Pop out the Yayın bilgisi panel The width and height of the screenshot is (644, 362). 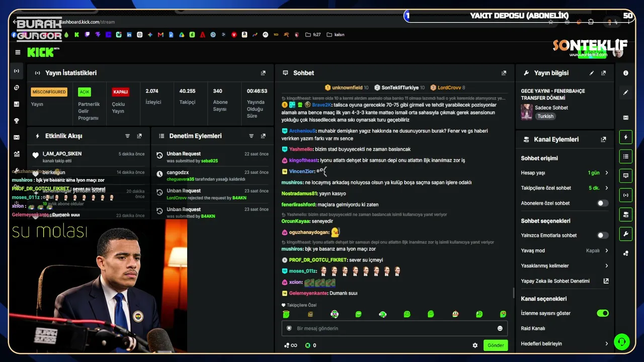603,73
